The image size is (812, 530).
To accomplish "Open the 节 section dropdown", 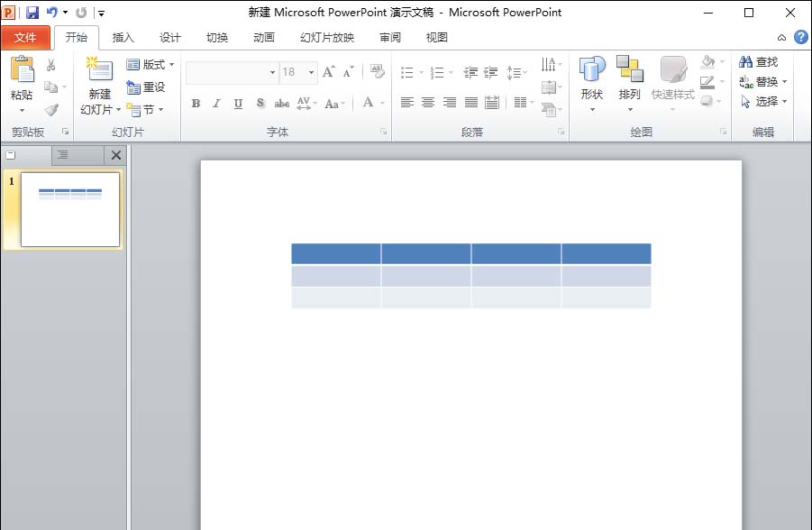I will click(x=145, y=109).
